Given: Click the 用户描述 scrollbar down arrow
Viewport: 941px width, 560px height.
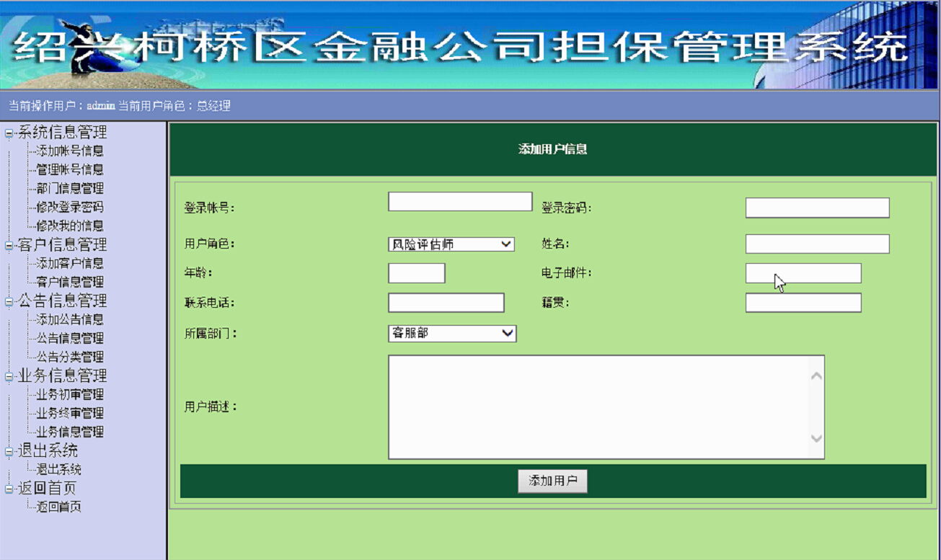Looking at the screenshot, I should point(816,438).
